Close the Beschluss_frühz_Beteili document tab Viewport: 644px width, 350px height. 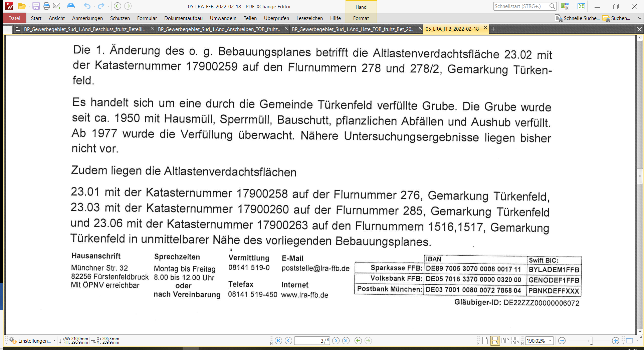[x=152, y=29]
